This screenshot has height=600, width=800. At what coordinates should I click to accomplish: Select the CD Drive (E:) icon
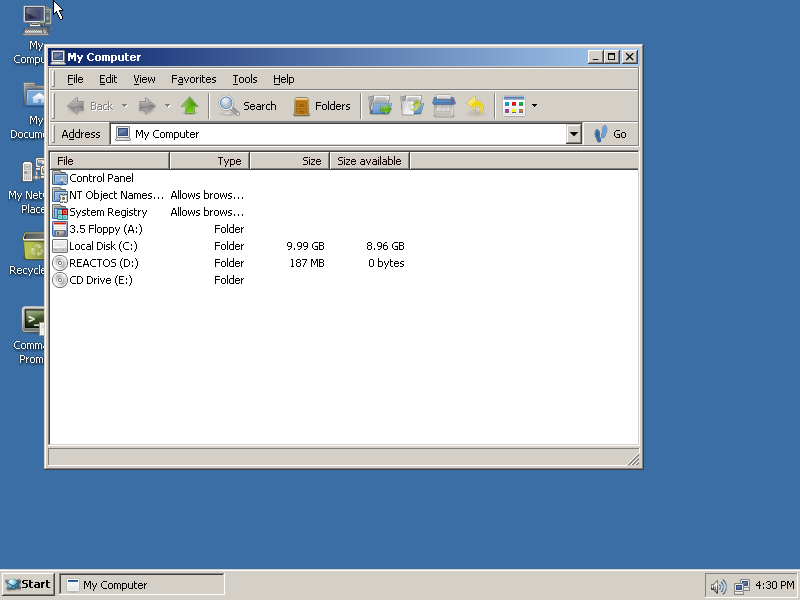(x=60, y=280)
